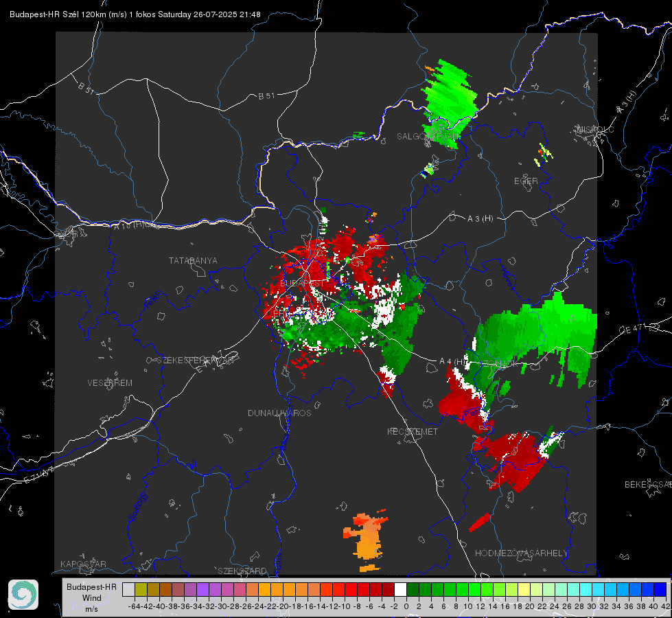Pick the olive swatch between -64 and -42
The width and height of the screenshot is (672, 618).
pyautogui.click(x=141, y=589)
